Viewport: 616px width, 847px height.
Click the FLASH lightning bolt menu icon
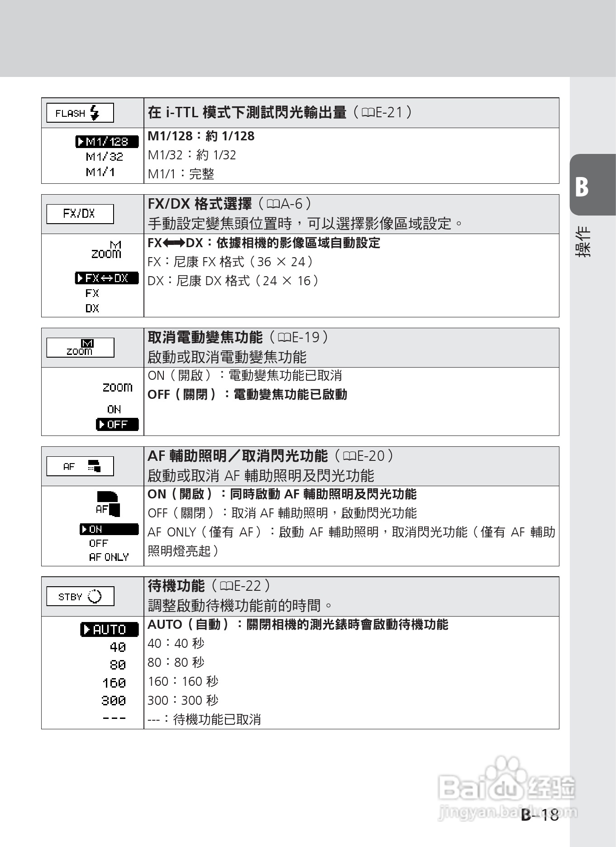click(x=80, y=113)
